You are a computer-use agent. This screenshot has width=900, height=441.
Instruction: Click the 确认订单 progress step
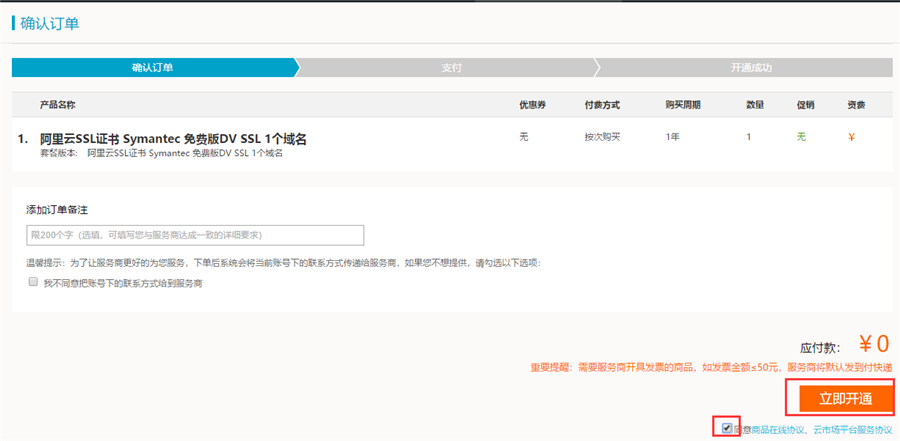click(x=153, y=68)
